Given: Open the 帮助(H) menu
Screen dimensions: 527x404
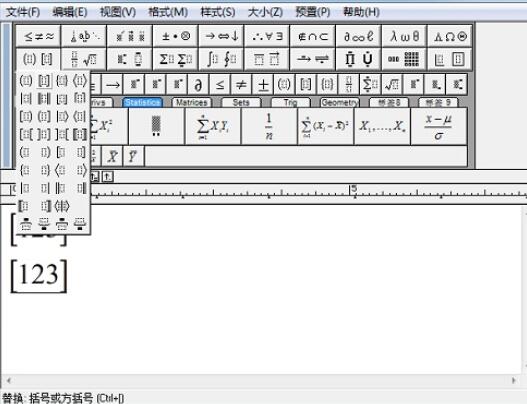Looking at the screenshot, I should click(361, 12).
